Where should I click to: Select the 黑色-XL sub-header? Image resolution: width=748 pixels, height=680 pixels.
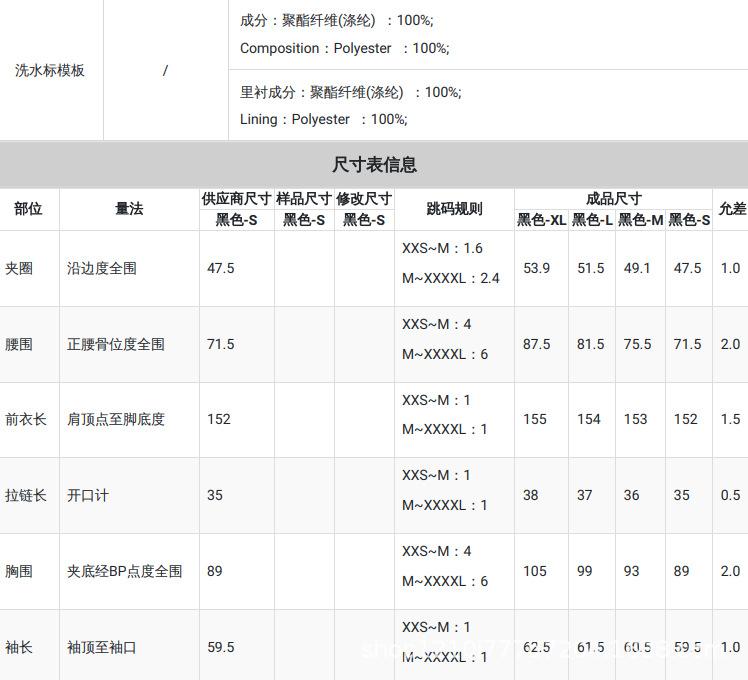(541, 220)
